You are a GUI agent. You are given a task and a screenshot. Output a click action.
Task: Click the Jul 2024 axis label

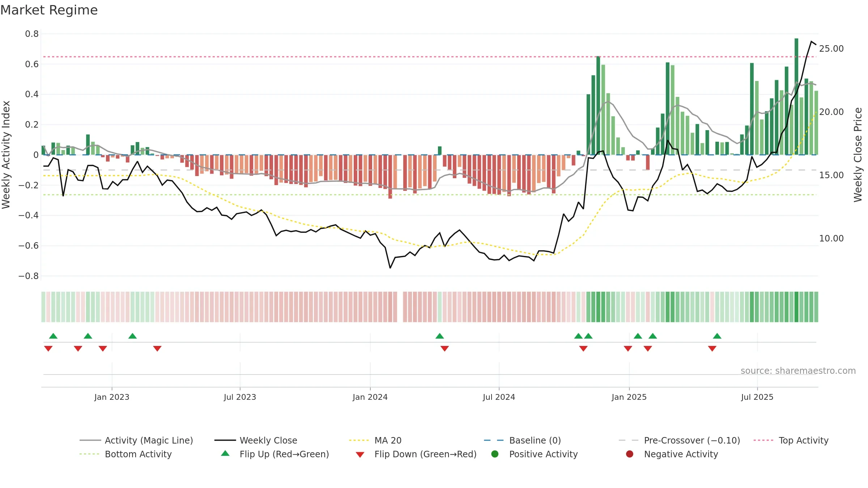(x=499, y=397)
